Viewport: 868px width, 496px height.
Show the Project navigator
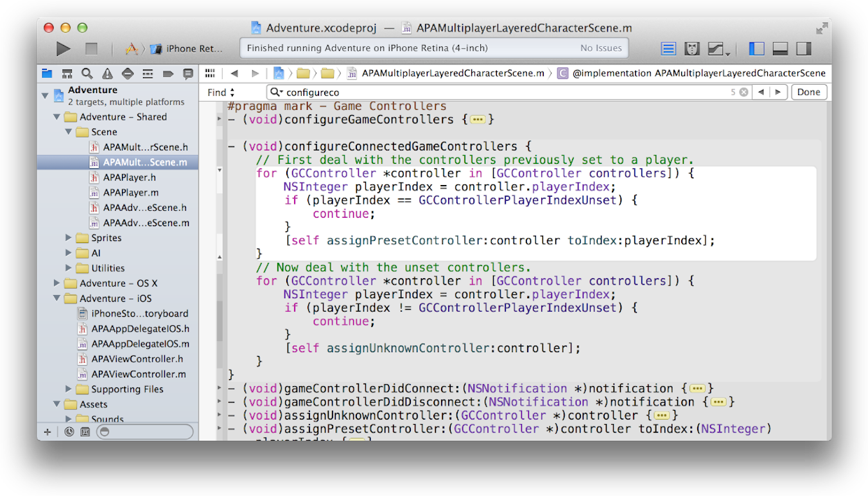point(47,74)
